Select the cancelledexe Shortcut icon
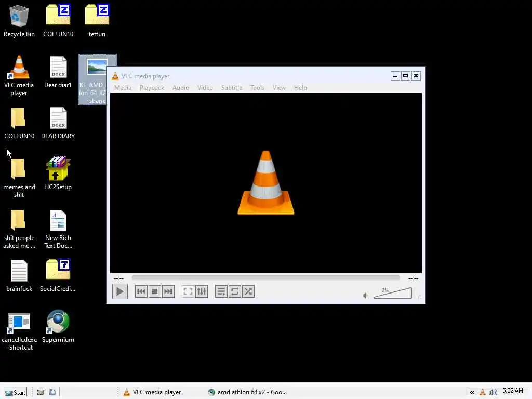 click(19, 331)
